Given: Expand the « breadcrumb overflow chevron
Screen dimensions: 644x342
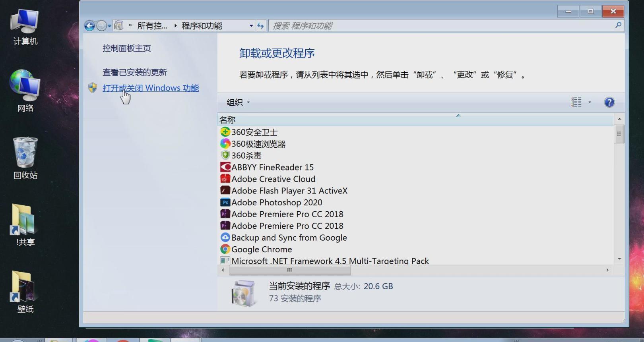Looking at the screenshot, I should 130,25.
